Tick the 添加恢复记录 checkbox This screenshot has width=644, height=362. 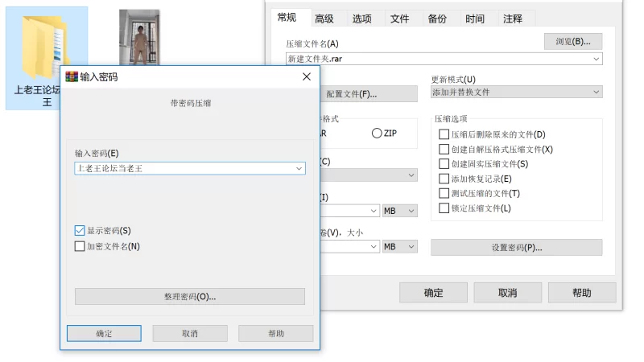coord(444,179)
